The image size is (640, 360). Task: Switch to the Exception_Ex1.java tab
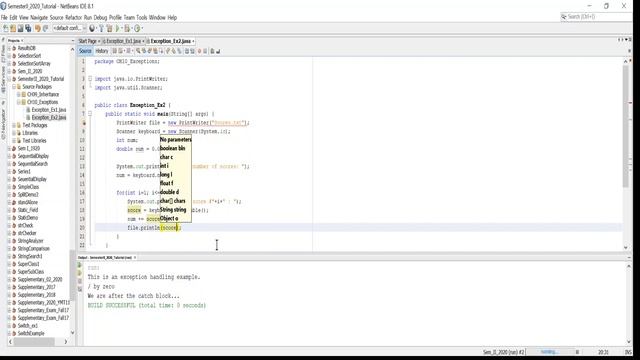click(x=123, y=41)
